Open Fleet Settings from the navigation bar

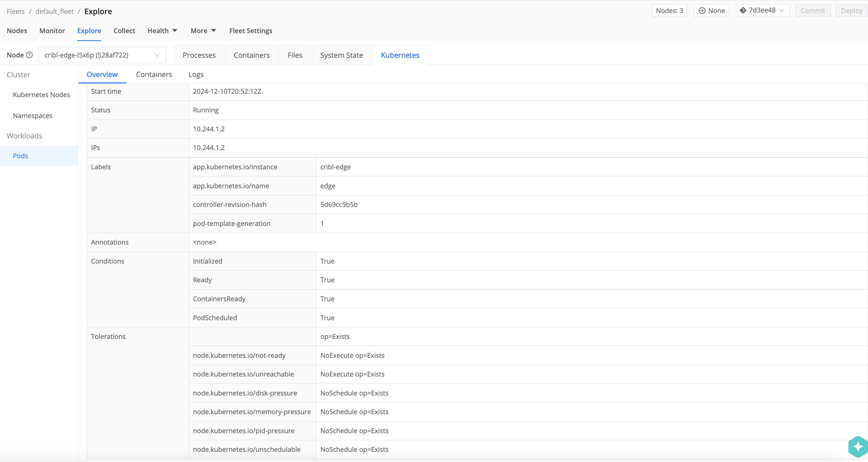tap(251, 31)
